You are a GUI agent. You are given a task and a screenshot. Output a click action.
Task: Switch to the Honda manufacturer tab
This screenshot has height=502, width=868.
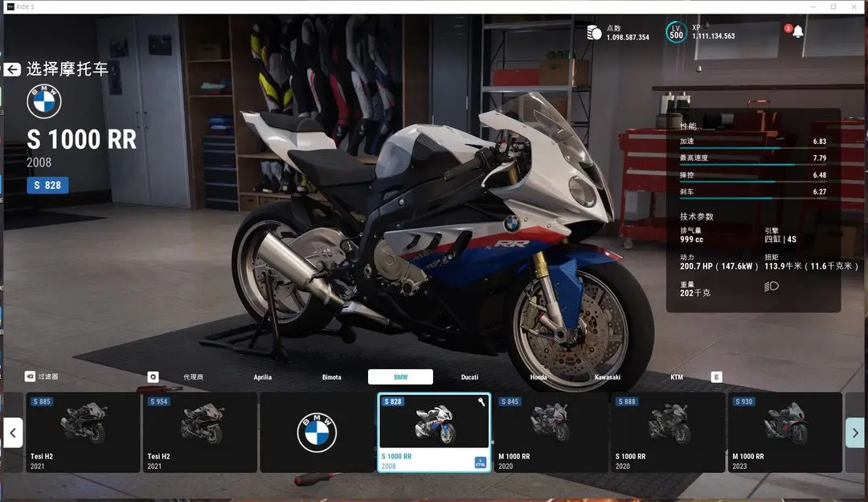pos(538,377)
